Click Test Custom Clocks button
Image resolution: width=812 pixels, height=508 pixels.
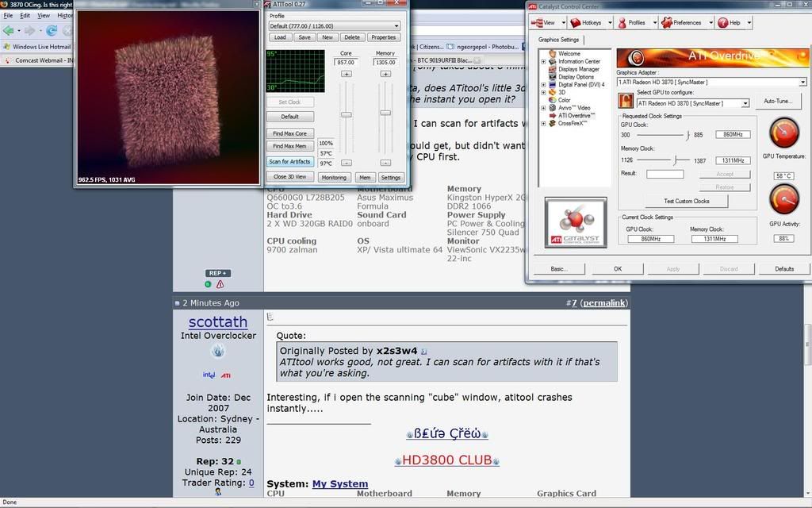tap(687, 201)
